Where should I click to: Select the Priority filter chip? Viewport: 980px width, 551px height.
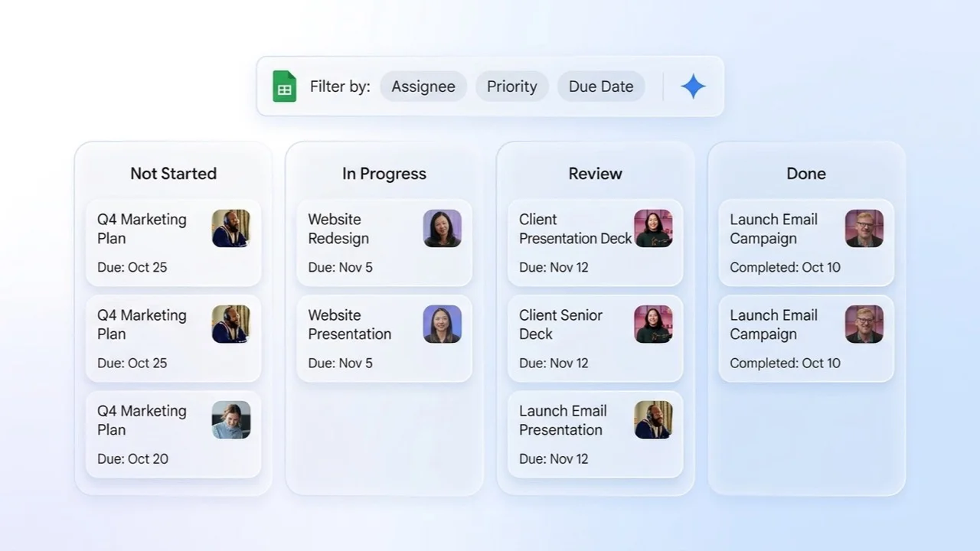(x=512, y=86)
